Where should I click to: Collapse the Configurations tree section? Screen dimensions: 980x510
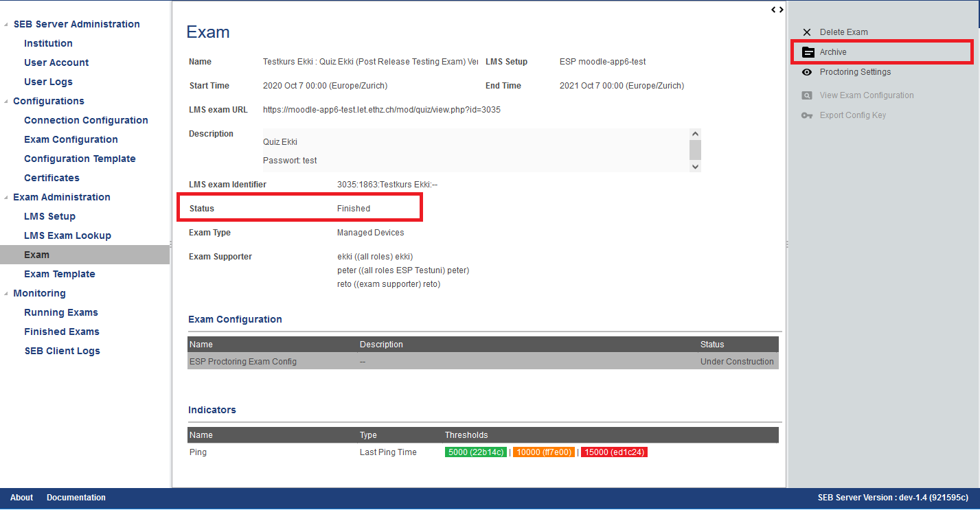pos(7,102)
